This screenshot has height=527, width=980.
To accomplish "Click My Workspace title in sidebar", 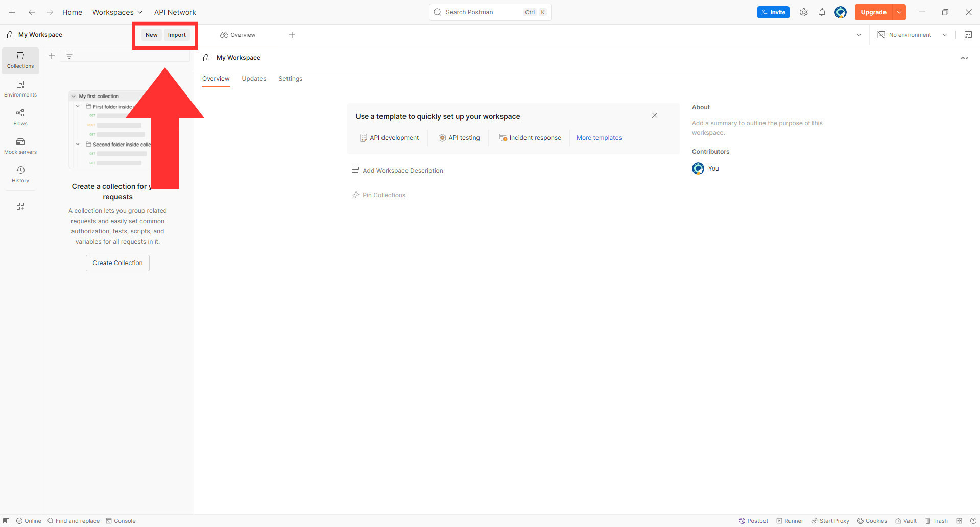I will pos(40,35).
